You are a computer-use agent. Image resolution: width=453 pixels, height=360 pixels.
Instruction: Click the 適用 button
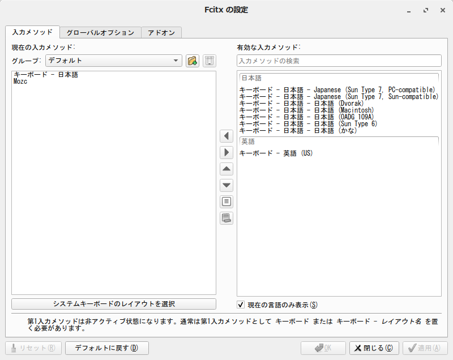(x=425, y=348)
